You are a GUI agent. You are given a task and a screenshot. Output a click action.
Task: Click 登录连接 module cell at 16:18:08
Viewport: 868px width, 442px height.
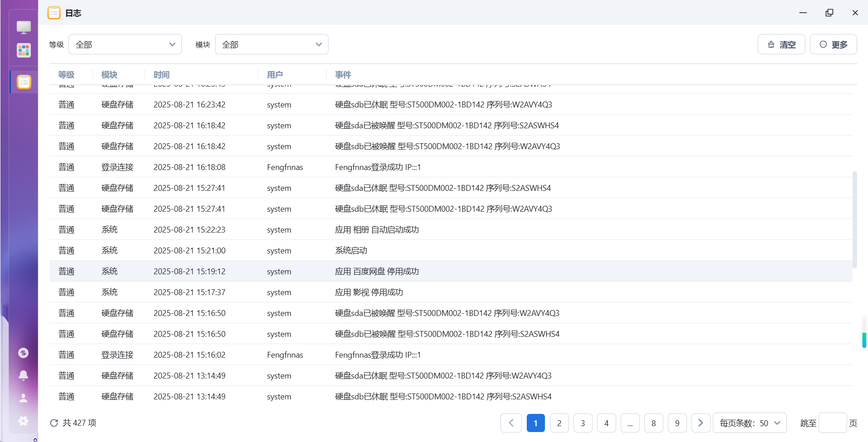click(118, 167)
